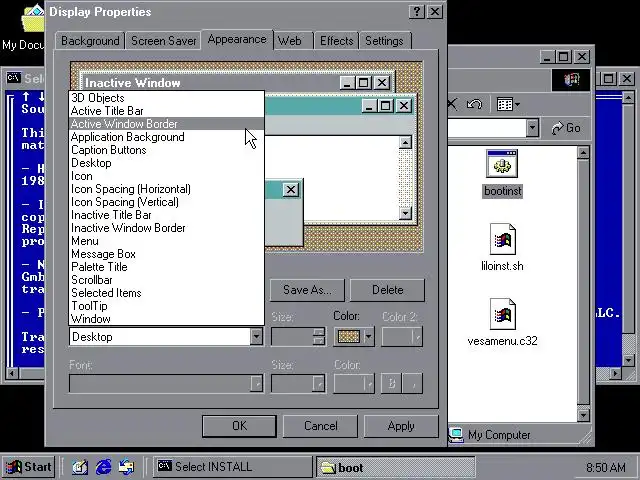Screen dimensions: 640x480
Task: Choose Inactive Window Border from list
Action: pyautogui.click(x=167, y=228)
